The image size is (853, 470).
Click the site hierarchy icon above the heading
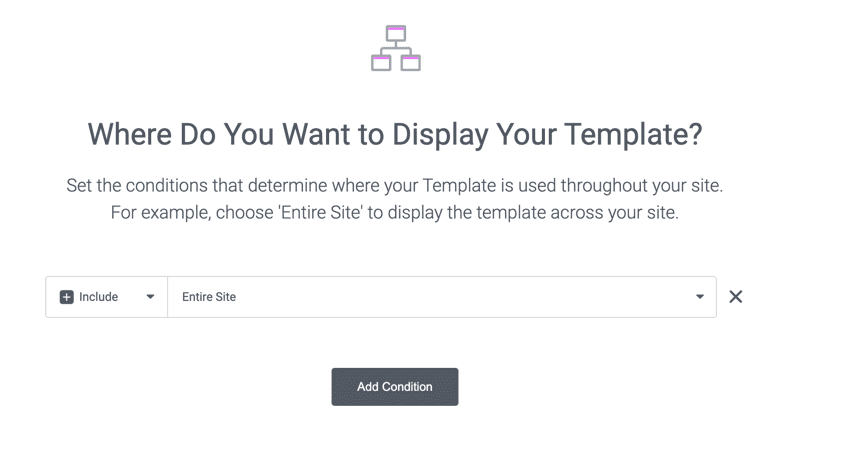[395, 48]
